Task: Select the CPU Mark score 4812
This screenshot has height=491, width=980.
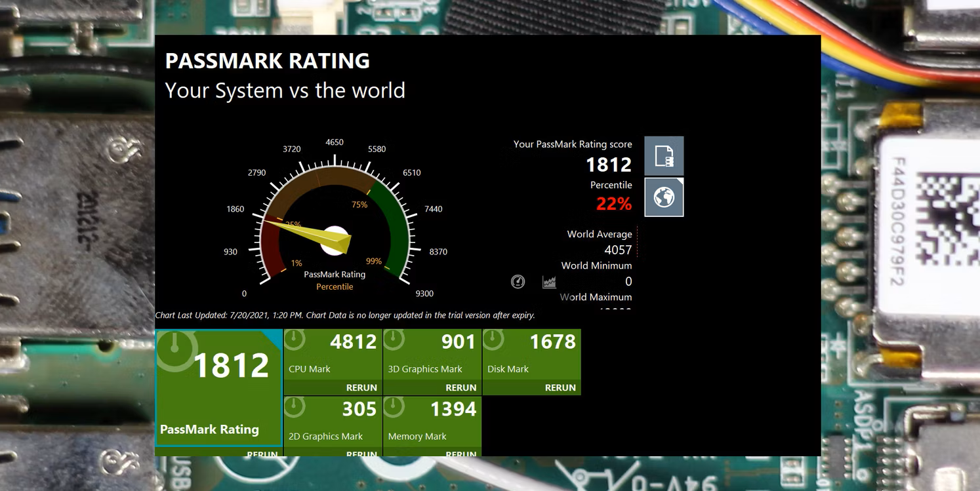Action: coord(353,342)
